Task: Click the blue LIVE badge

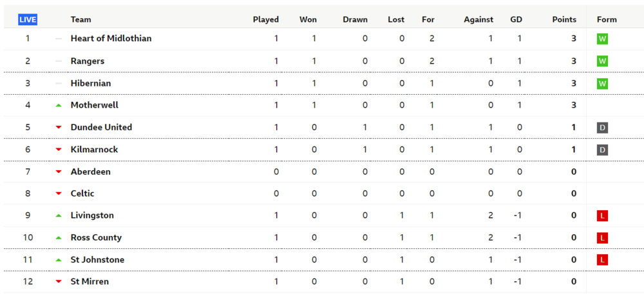Action: [x=28, y=19]
